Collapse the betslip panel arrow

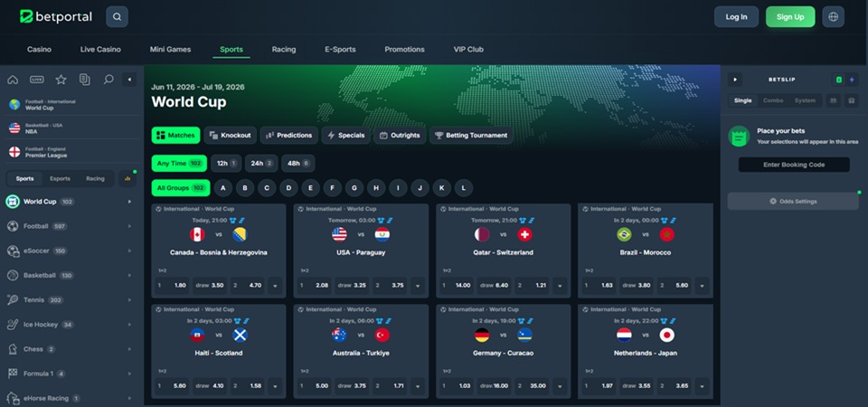point(734,80)
